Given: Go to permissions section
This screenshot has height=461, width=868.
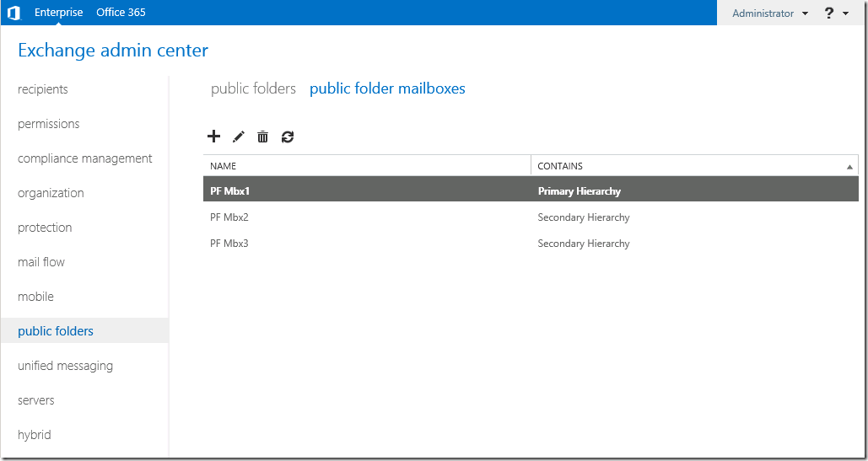Looking at the screenshot, I should 49,124.
